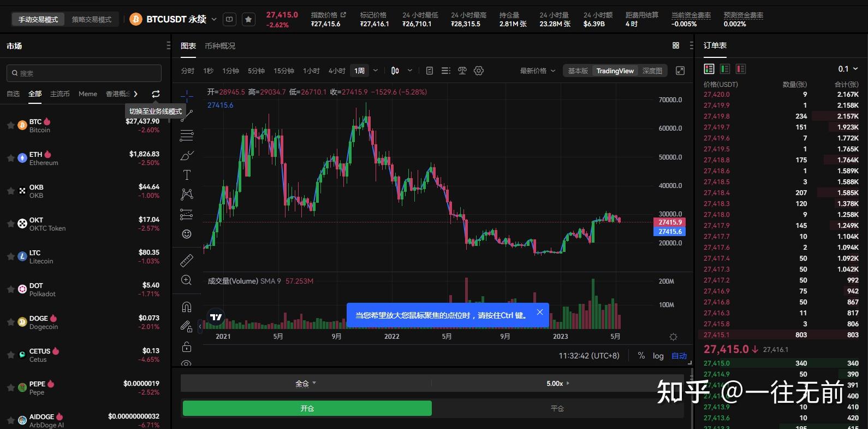Open the 最新价格 price type dropdown
This screenshot has height=429, width=868.
tap(537, 71)
